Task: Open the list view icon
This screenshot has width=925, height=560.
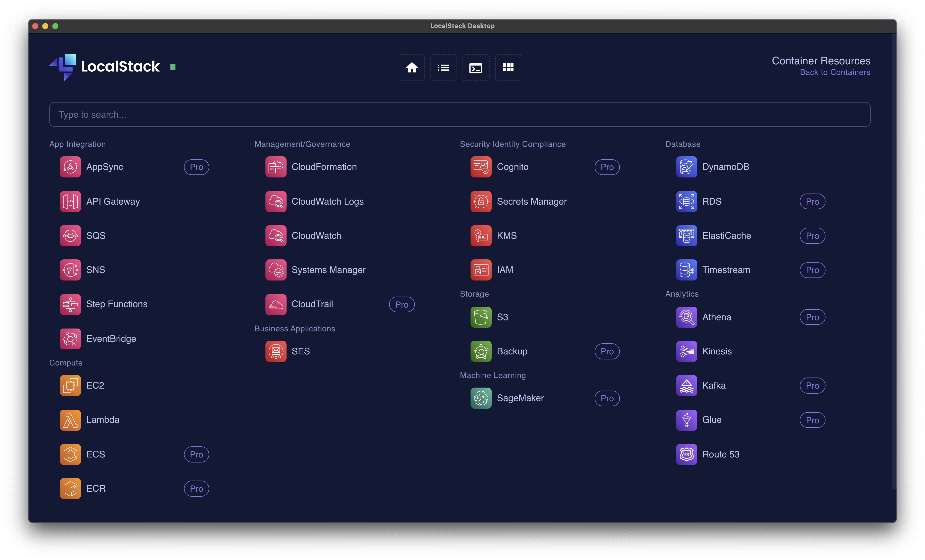Action: point(443,68)
